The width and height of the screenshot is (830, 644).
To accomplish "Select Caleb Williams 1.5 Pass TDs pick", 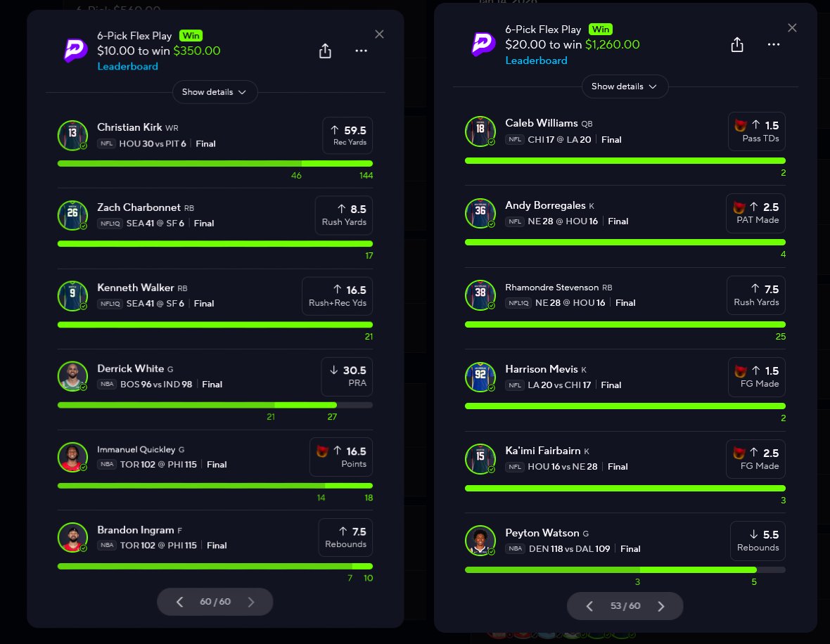I will coord(756,131).
